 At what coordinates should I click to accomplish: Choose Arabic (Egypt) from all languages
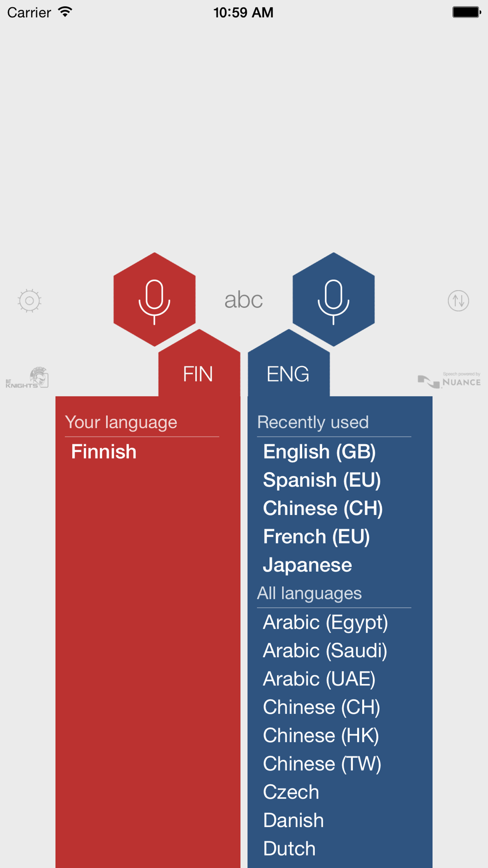point(325,622)
